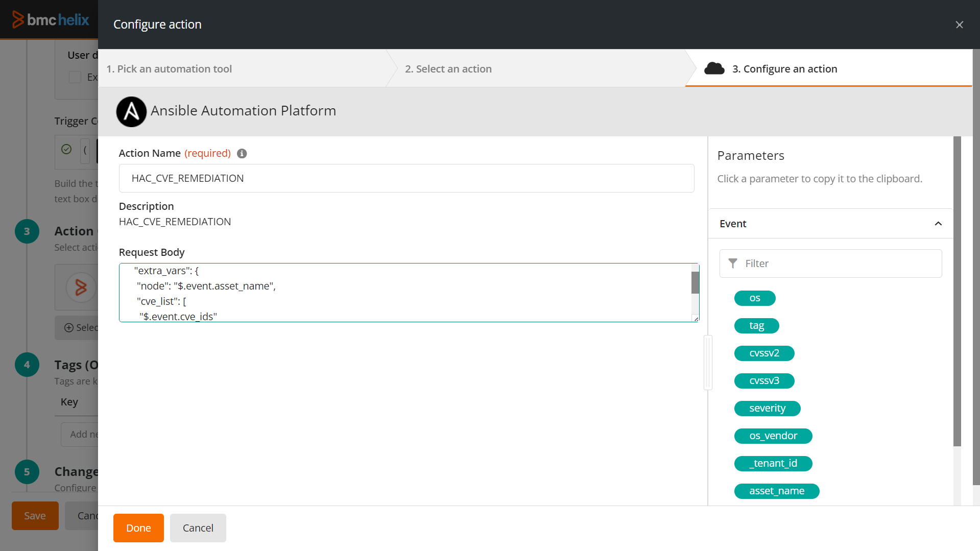The width and height of the screenshot is (980, 551).
Task: Copy the _tenant_id parameter
Action: click(773, 464)
